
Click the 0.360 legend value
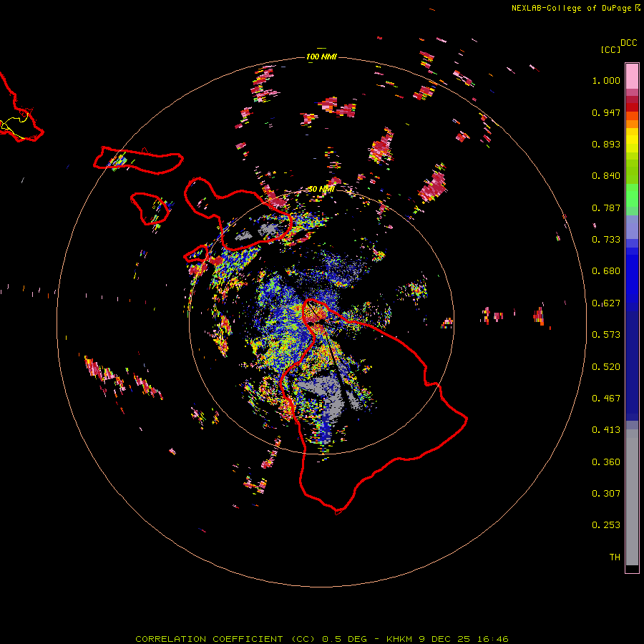tap(606, 462)
